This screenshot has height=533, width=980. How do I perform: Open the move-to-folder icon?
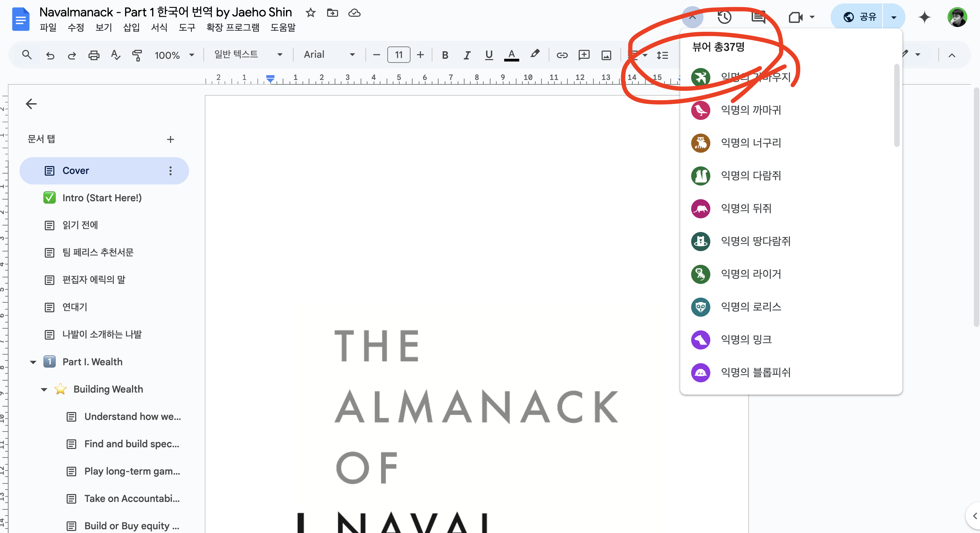pyautogui.click(x=332, y=13)
